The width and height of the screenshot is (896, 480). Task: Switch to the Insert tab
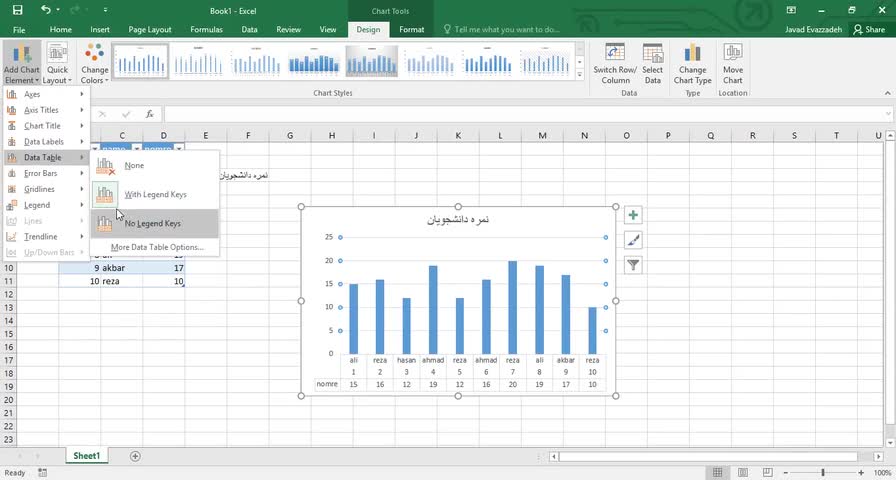pyautogui.click(x=100, y=30)
